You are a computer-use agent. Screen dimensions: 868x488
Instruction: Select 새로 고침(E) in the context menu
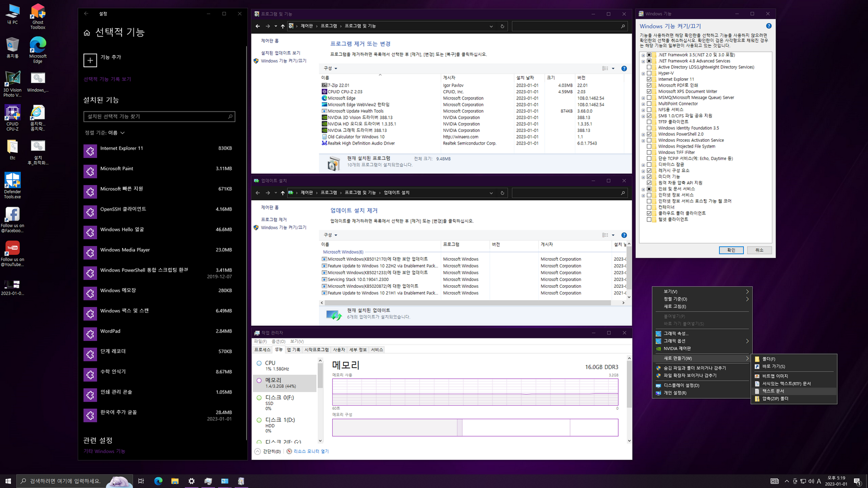pos(702,307)
